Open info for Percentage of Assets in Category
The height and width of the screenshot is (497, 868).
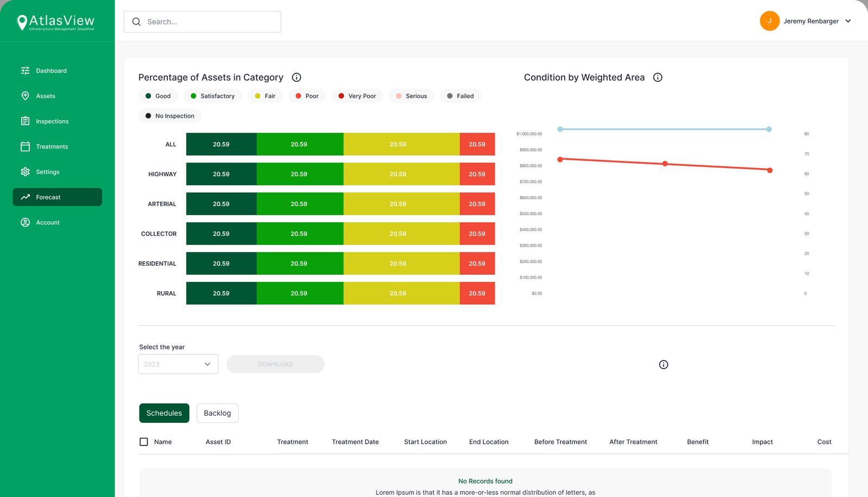(296, 78)
